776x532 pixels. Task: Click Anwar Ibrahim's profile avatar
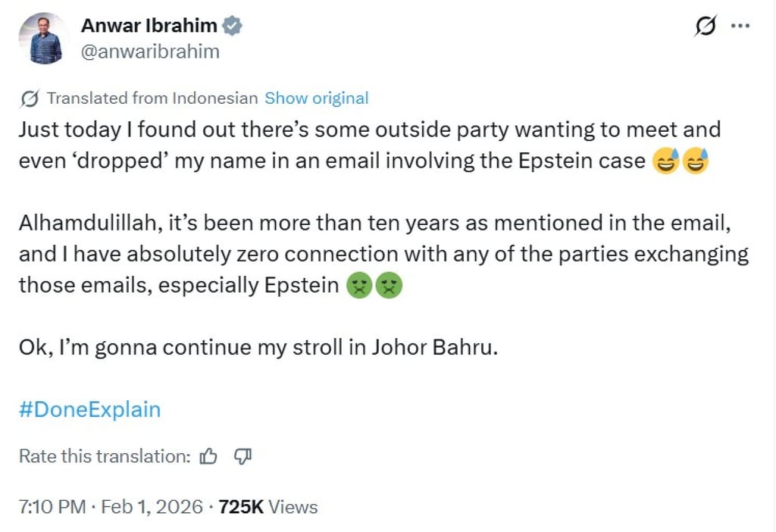(x=43, y=36)
